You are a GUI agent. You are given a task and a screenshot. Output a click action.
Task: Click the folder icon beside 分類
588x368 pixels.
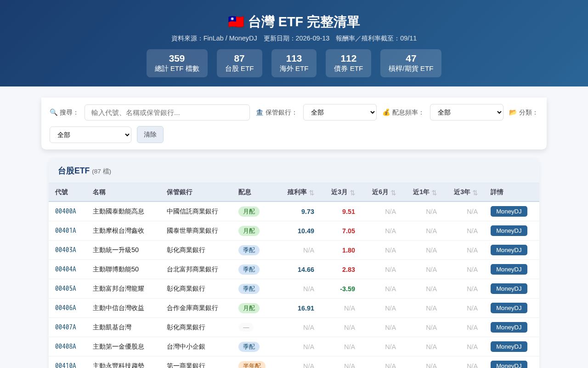pos(513,112)
